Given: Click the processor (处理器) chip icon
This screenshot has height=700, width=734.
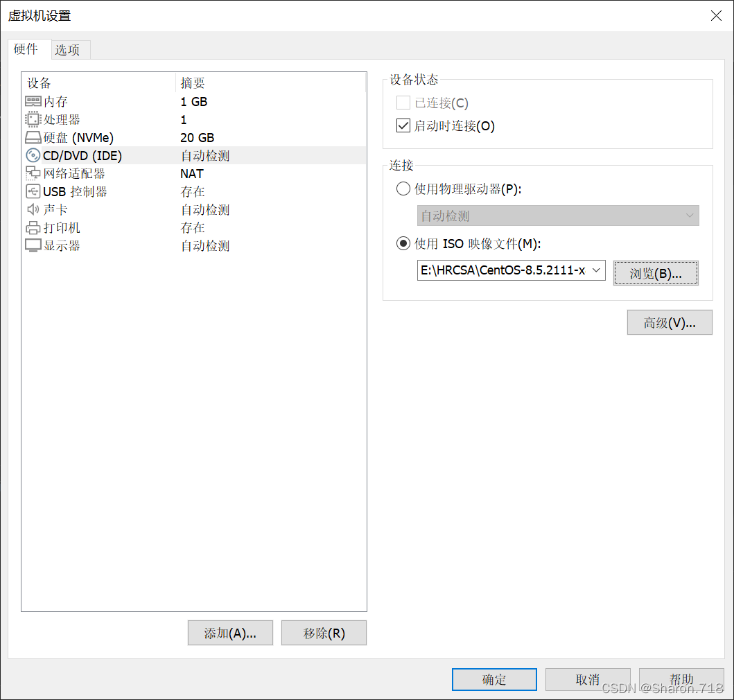Looking at the screenshot, I should click(x=33, y=119).
